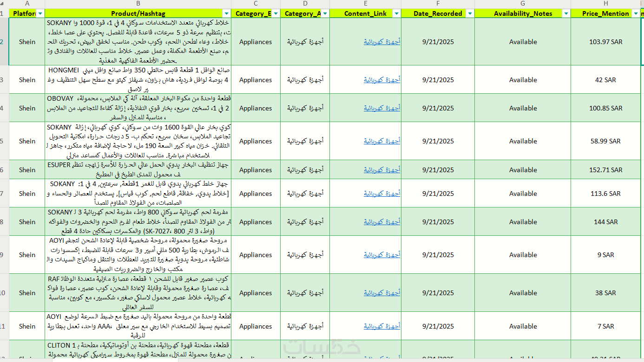Select the ESUPER steam cleaner product cell

pos(138,170)
